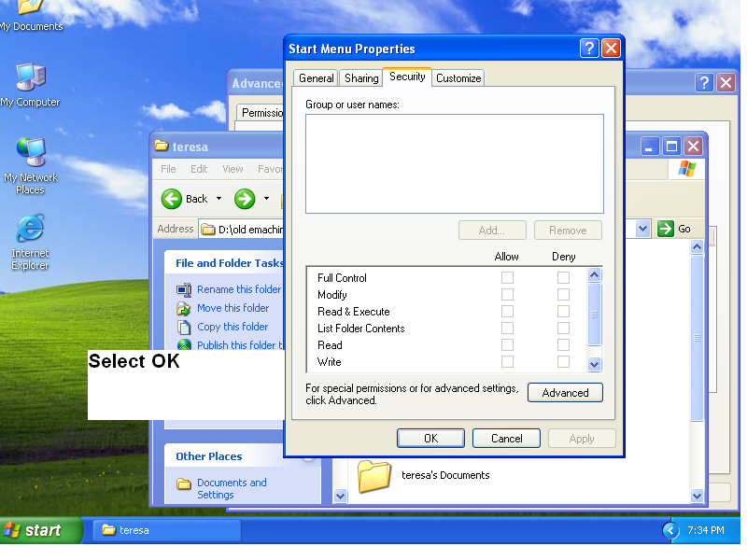Switch to the Customize tab
The width and height of the screenshot is (747, 560).
pyautogui.click(x=458, y=78)
